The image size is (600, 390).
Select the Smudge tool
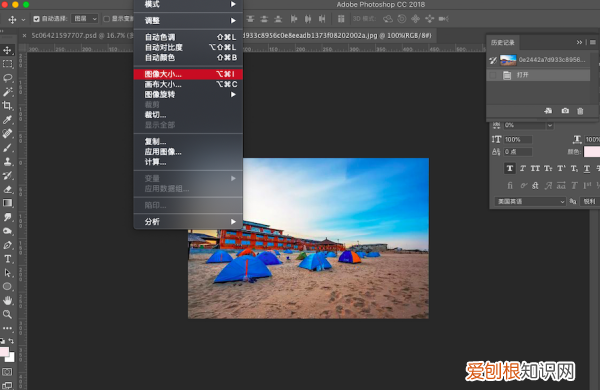[x=7, y=217]
